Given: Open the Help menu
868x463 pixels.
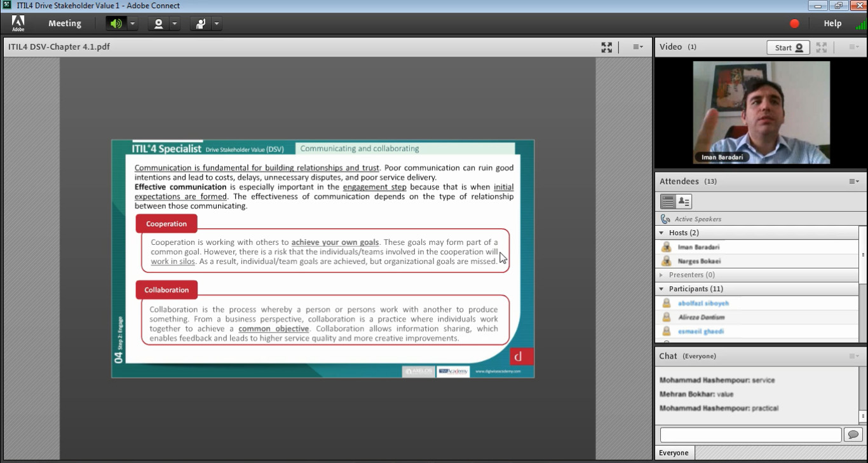Looking at the screenshot, I should point(832,24).
